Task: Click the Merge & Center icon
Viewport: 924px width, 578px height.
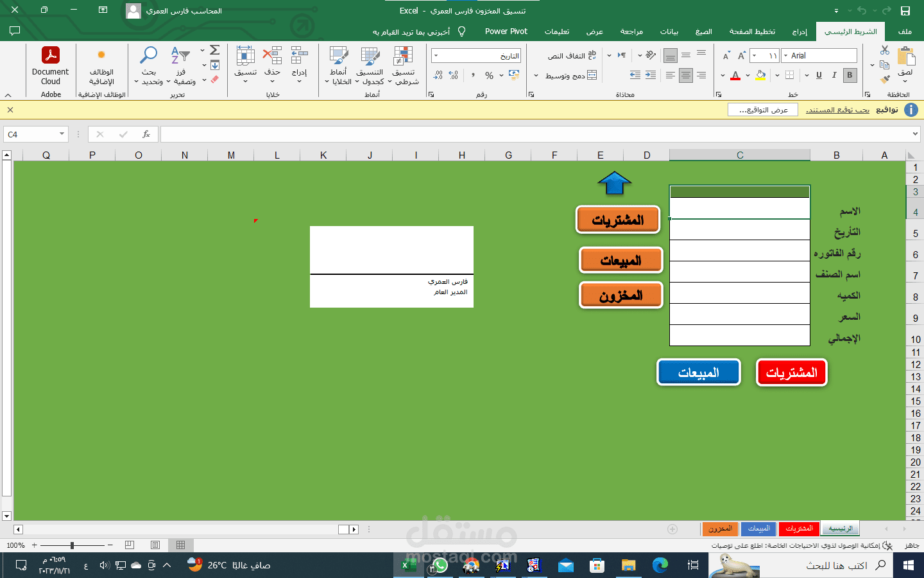Action: click(x=592, y=76)
